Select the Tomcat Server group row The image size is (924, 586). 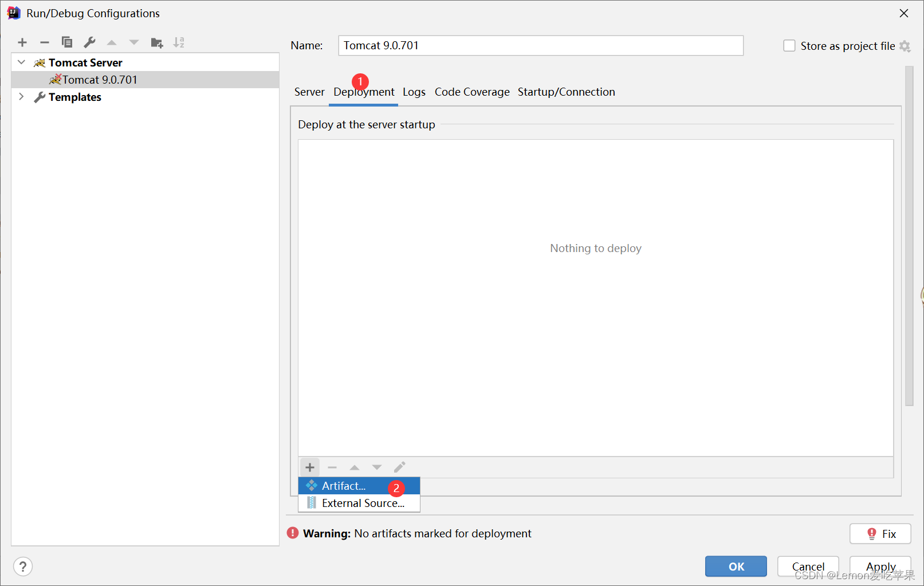(146, 62)
